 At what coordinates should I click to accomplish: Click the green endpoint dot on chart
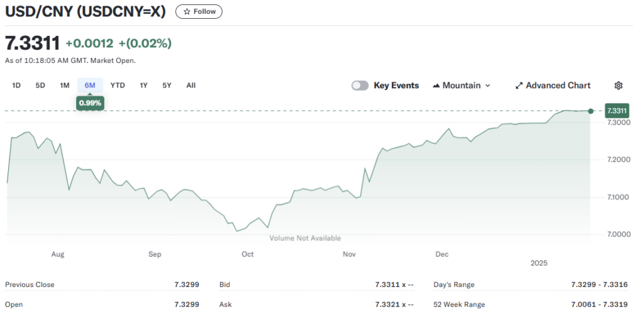pyautogui.click(x=591, y=111)
